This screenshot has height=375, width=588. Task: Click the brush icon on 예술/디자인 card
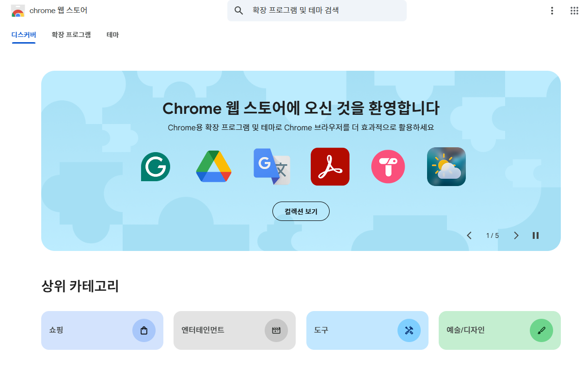coord(541,330)
